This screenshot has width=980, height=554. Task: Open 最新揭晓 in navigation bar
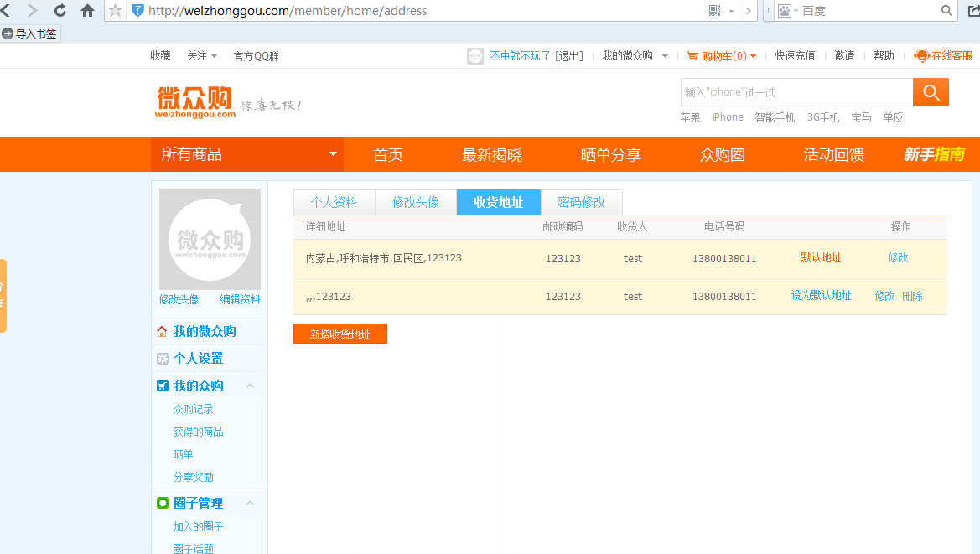click(492, 155)
